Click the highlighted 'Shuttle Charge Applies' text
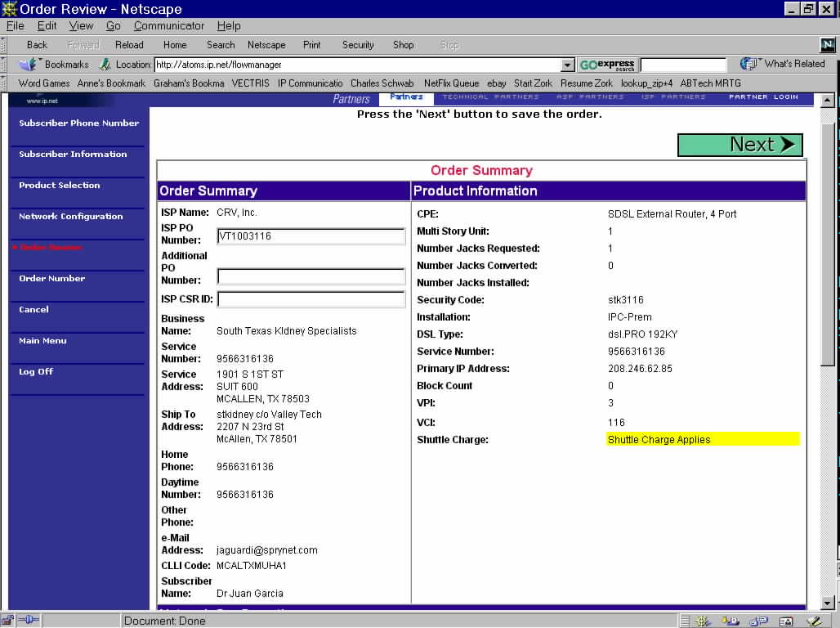 click(x=659, y=440)
